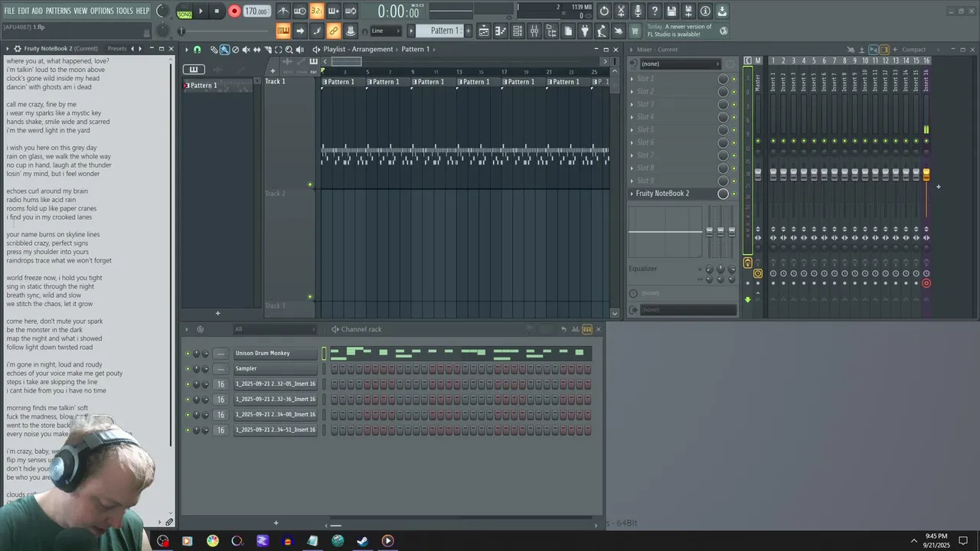Open the Playlist view icon
Viewport: 980px width, 551px height.
(484, 31)
